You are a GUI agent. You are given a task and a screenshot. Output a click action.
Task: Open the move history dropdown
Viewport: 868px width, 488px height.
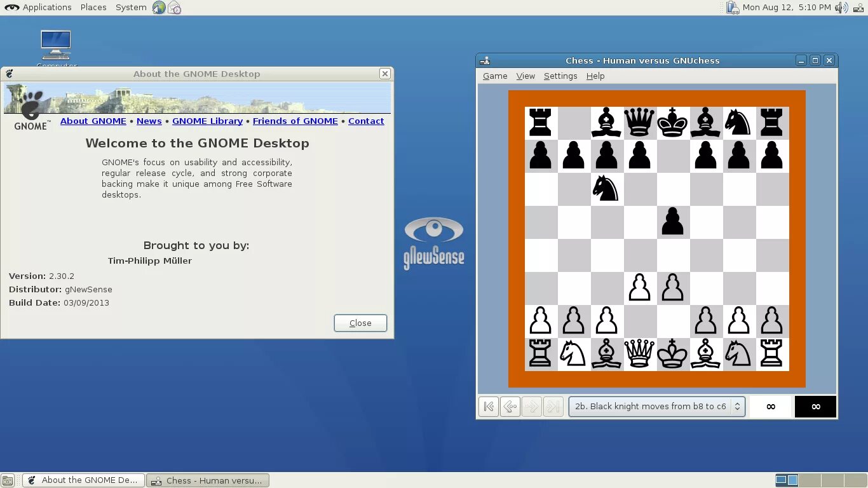[x=656, y=407]
